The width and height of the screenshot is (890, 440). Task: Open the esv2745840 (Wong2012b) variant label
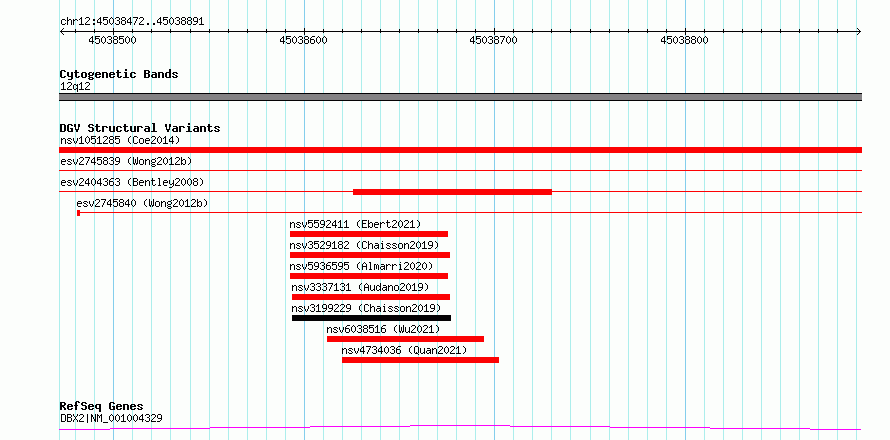[x=142, y=203]
